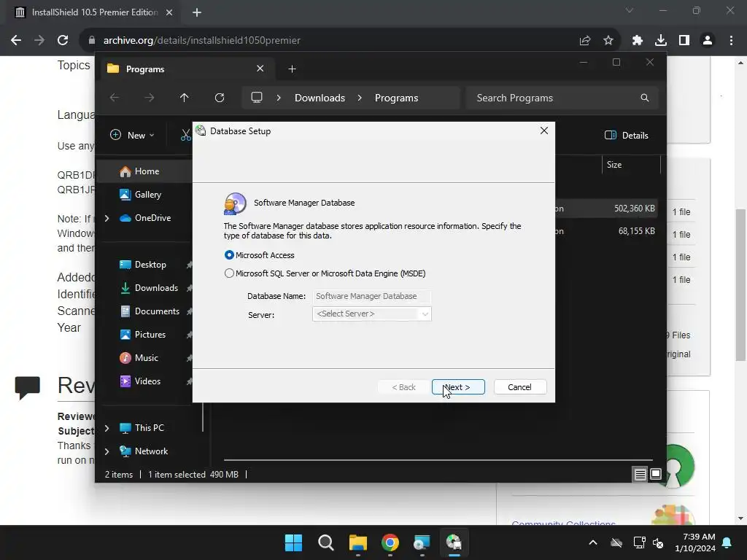Click Next in Database Setup dialog

point(458,387)
